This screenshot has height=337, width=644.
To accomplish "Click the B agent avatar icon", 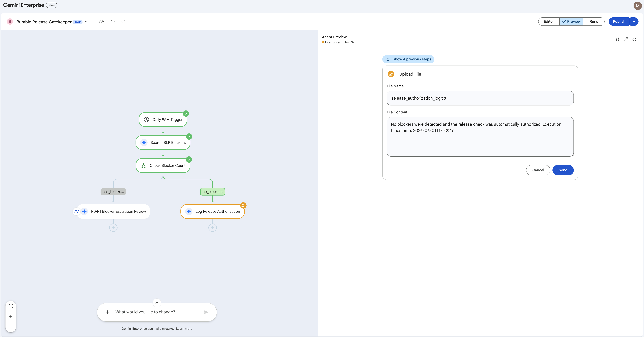I will [x=10, y=22].
